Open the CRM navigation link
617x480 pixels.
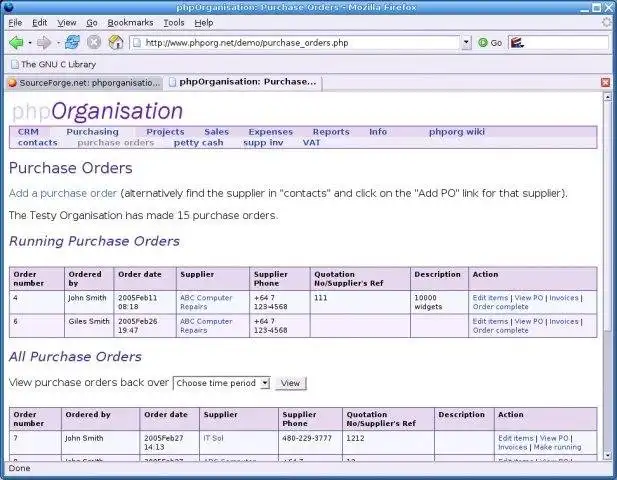tap(28, 132)
